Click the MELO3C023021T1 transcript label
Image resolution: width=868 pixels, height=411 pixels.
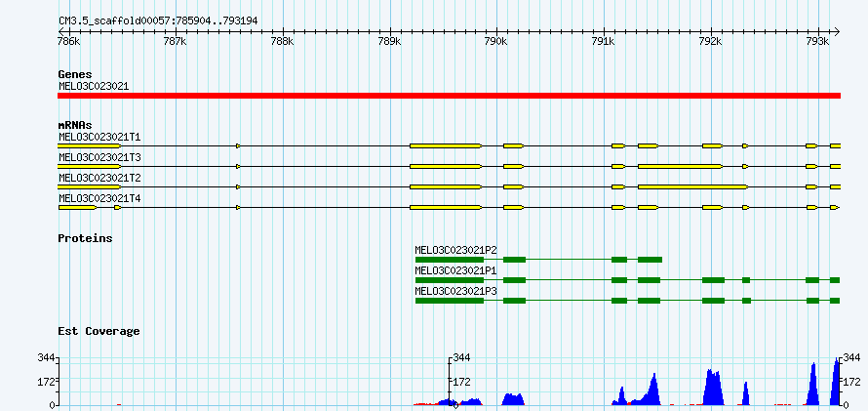[99, 137]
